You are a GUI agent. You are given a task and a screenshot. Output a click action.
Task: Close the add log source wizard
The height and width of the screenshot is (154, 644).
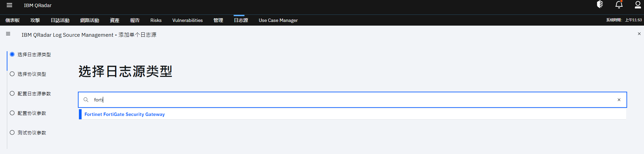coord(639,34)
